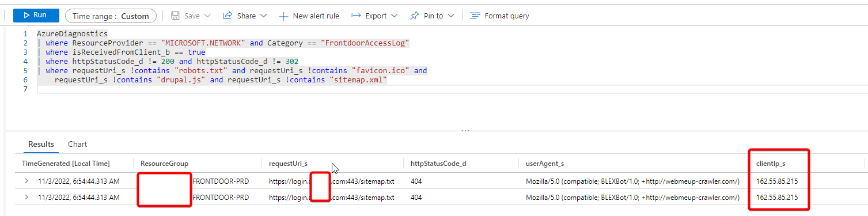
Task: Switch to the Chart tab
Action: point(77,144)
